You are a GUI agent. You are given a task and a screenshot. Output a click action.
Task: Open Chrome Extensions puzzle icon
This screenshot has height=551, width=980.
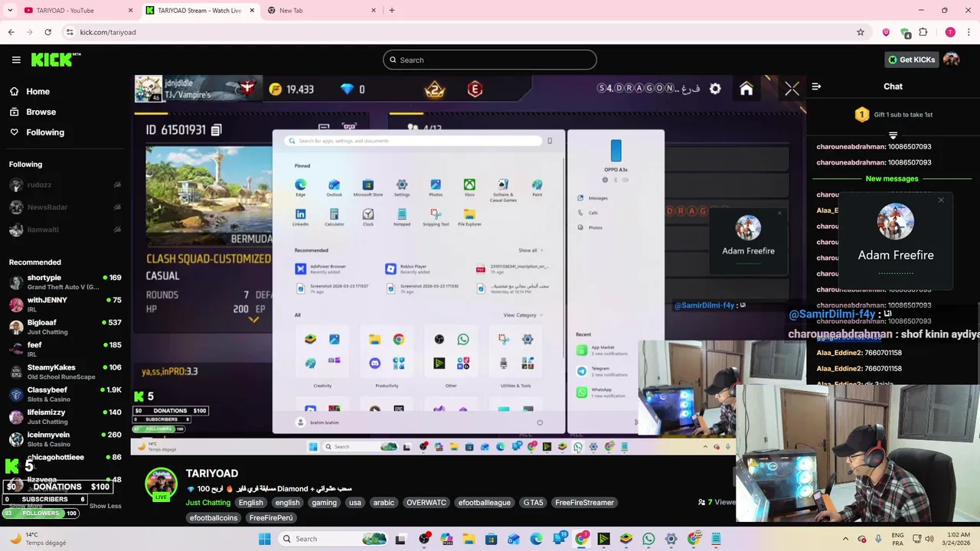pos(923,32)
